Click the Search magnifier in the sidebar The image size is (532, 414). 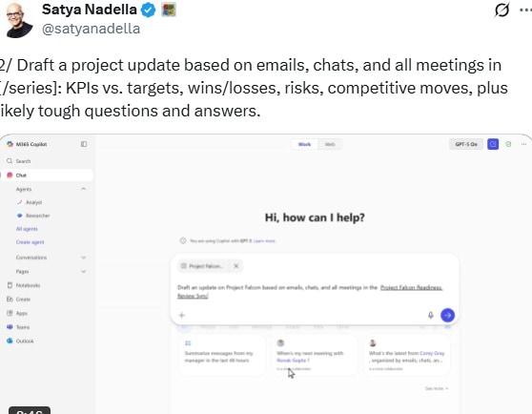(x=10, y=161)
